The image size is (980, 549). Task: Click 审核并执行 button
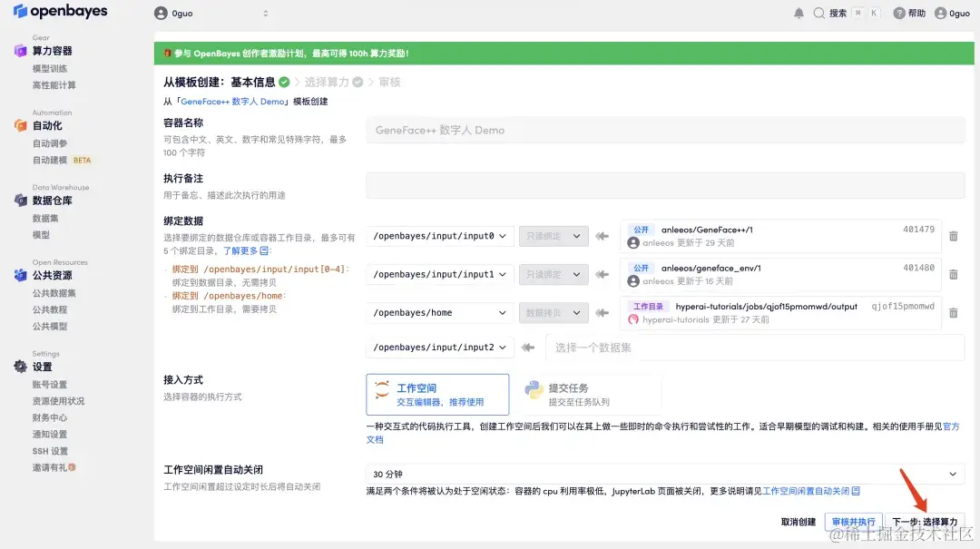click(853, 522)
